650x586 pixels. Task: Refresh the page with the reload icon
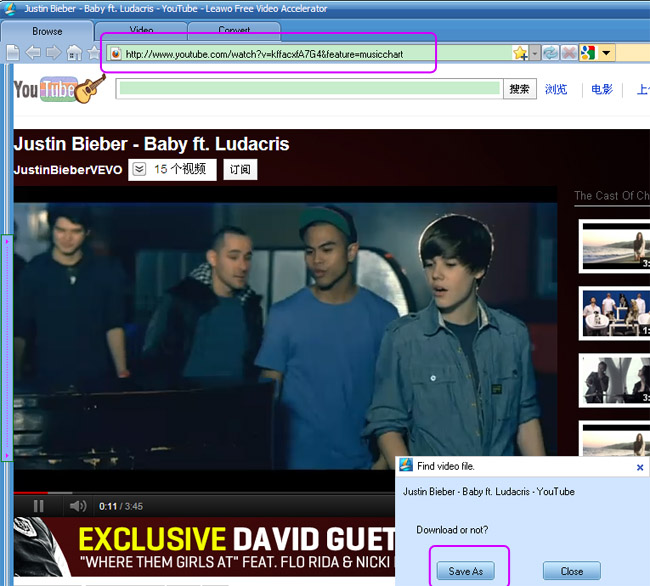(x=551, y=53)
